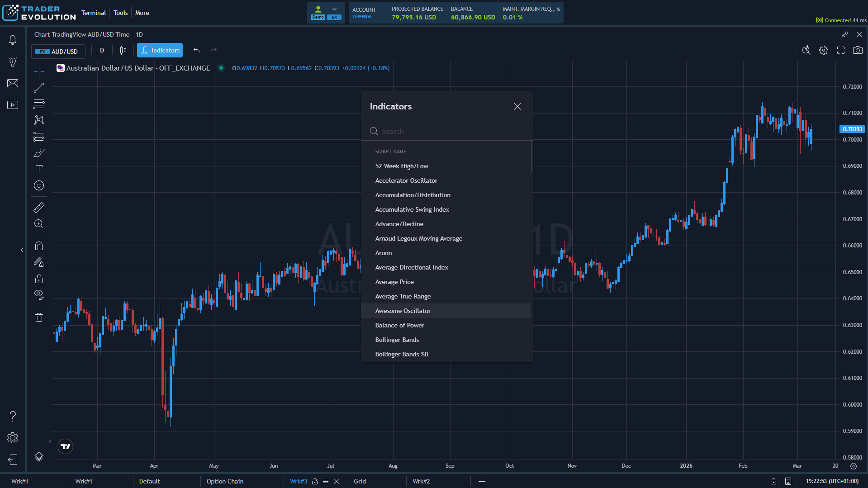This screenshot has width=868, height=488.
Task: Switch to the Wrk#2 workspace tab
Action: point(421,481)
